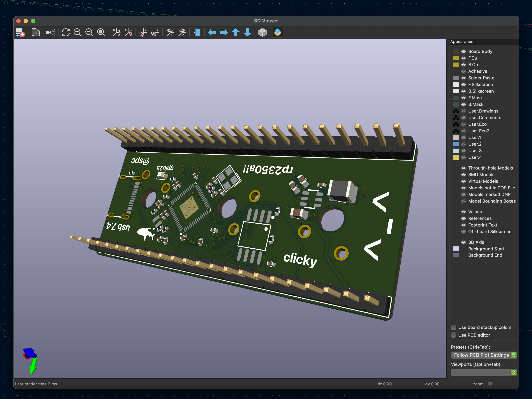The height and width of the screenshot is (399, 532).
Task: Enable Use PCB editor option
Action: 454,335
